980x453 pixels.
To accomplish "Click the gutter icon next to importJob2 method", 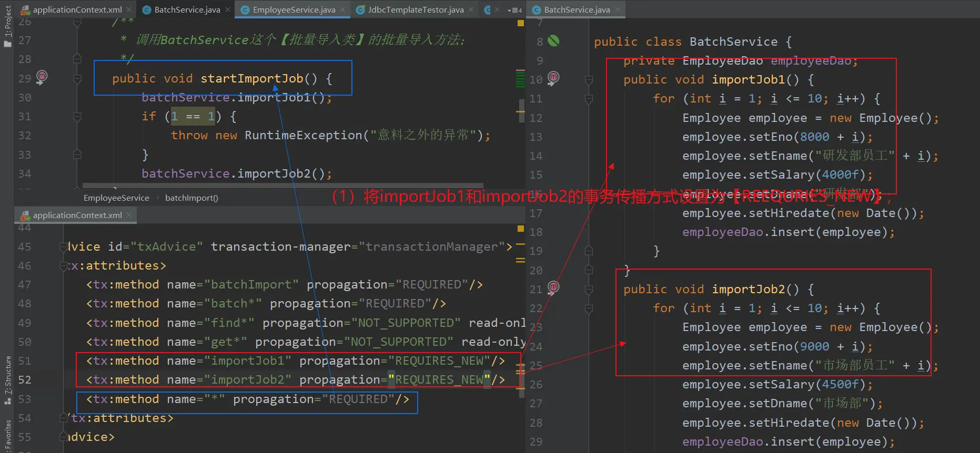I will 553,287.
